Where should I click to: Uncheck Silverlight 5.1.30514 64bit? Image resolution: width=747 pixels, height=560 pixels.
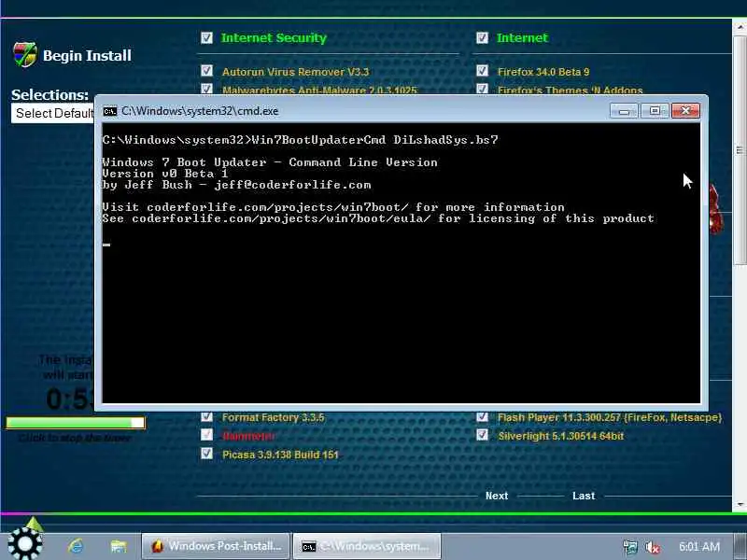click(482, 435)
